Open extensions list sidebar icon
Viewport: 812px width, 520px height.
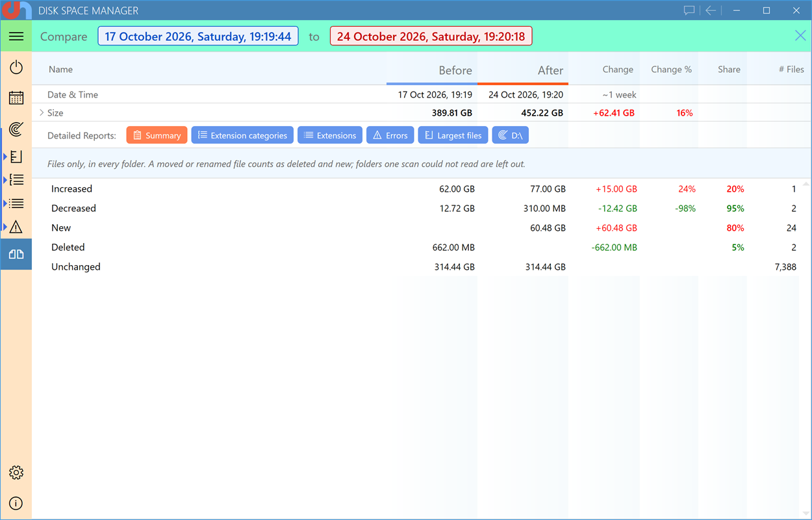(16, 203)
